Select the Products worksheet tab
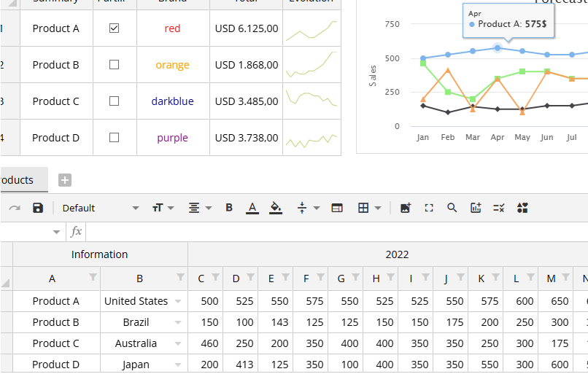Image resolution: width=588 pixels, height=374 pixels. pos(18,180)
